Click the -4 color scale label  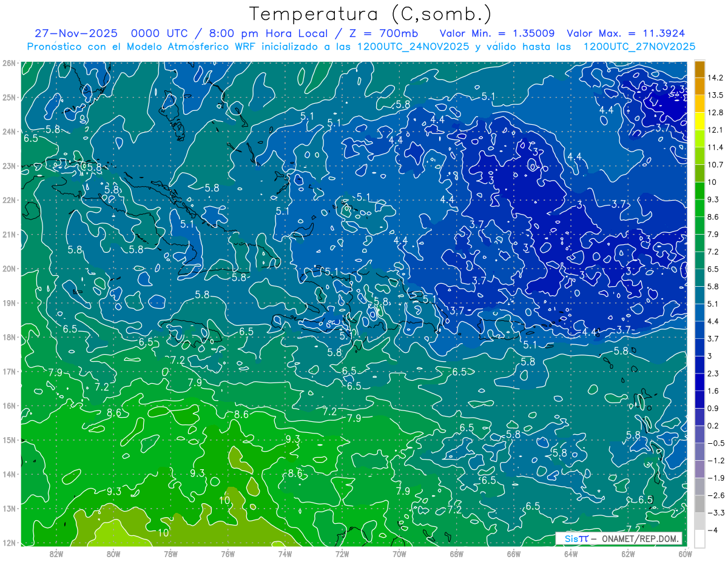point(712,530)
